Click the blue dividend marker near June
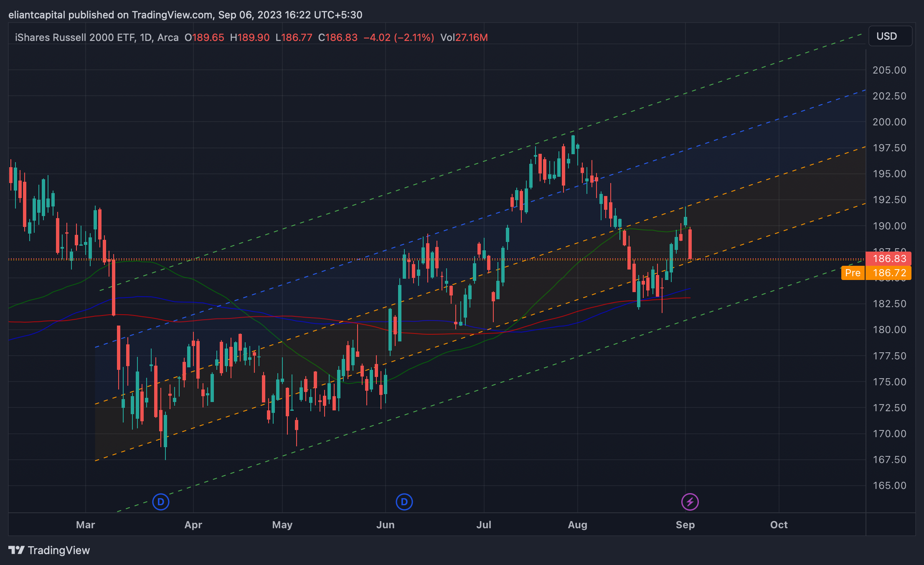924x565 pixels. click(404, 501)
